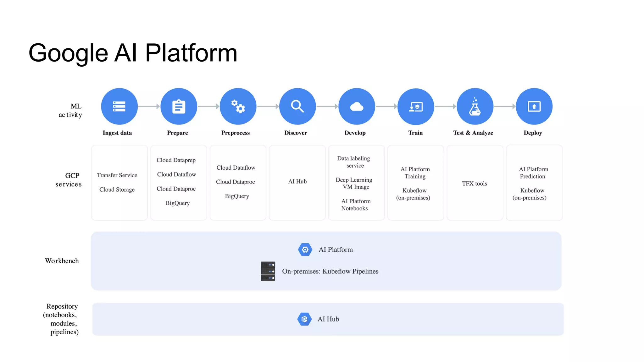644x362 pixels.
Task: Click the 'GCP services' row label
Action: click(x=69, y=180)
